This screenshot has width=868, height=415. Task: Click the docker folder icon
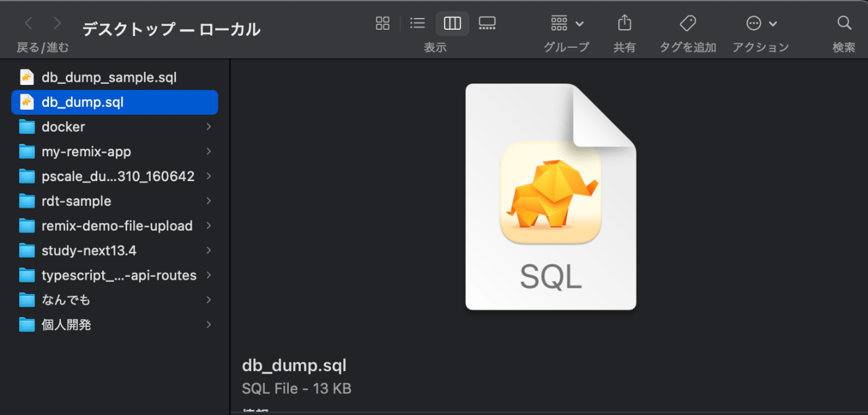click(27, 127)
